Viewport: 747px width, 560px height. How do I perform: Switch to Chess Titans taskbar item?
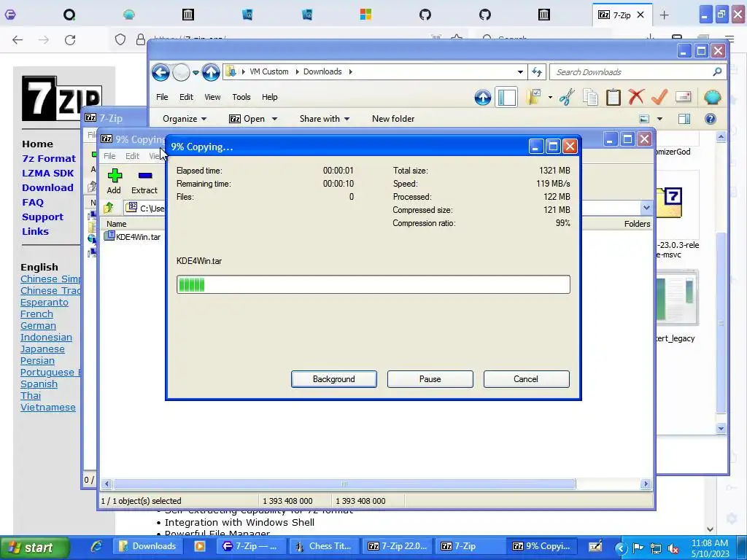click(323, 546)
